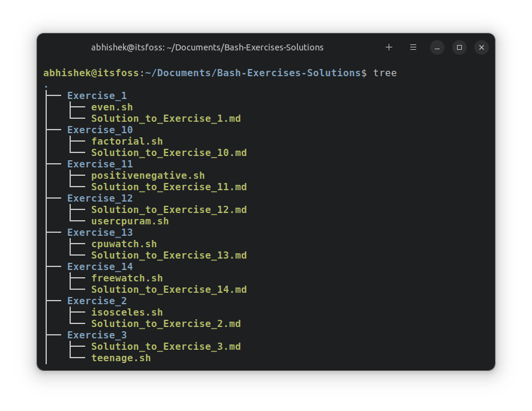
Task: Select positivenegative.sh in Exercise_11
Action: (148, 175)
